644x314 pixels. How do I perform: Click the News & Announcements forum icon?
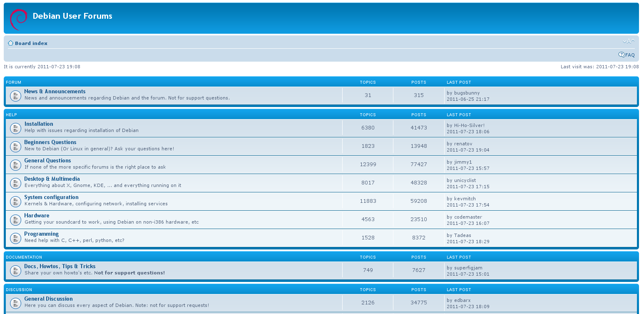pos(15,96)
